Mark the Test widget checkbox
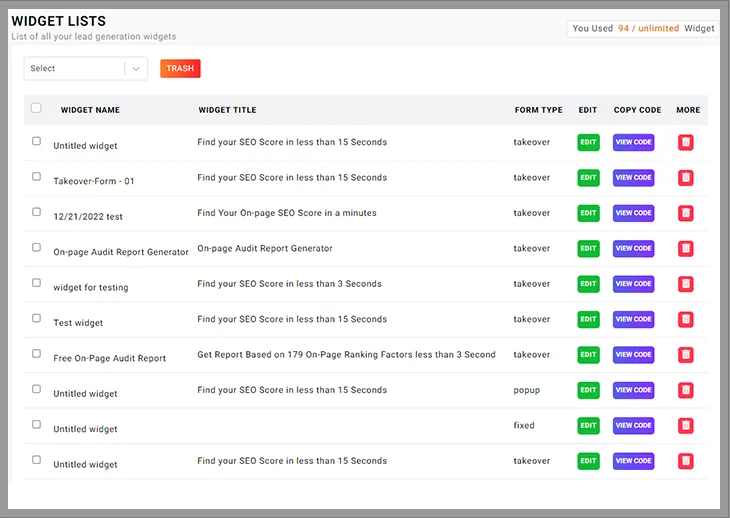 tap(36, 318)
